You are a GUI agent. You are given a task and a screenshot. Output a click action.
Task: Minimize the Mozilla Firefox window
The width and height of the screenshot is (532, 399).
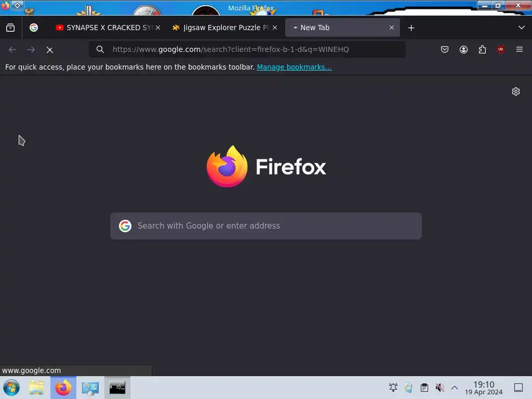[485, 5]
